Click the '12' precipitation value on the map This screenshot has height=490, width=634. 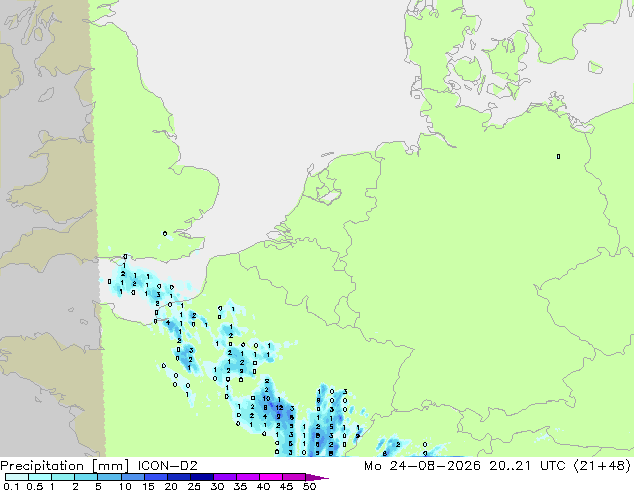pyautogui.click(x=279, y=408)
